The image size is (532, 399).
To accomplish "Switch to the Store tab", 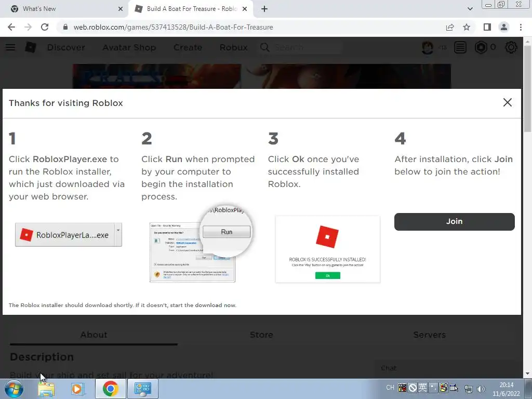I will click(x=262, y=335).
